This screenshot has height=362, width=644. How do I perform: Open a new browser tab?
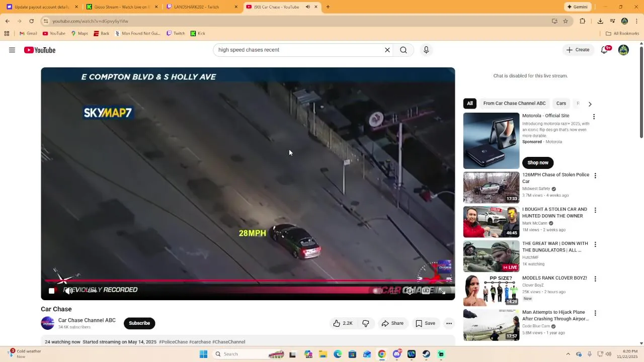click(x=328, y=7)
